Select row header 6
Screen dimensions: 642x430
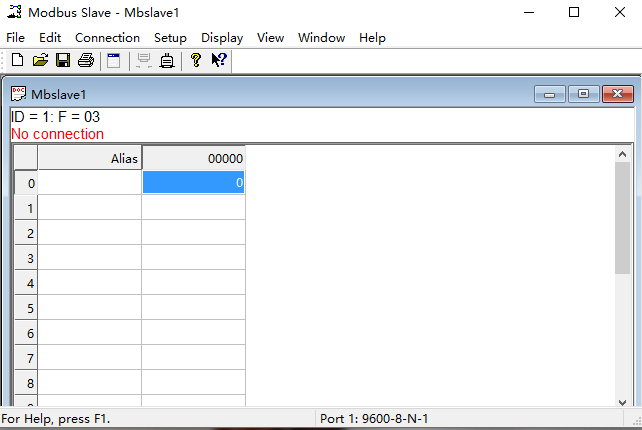point(26,333)
